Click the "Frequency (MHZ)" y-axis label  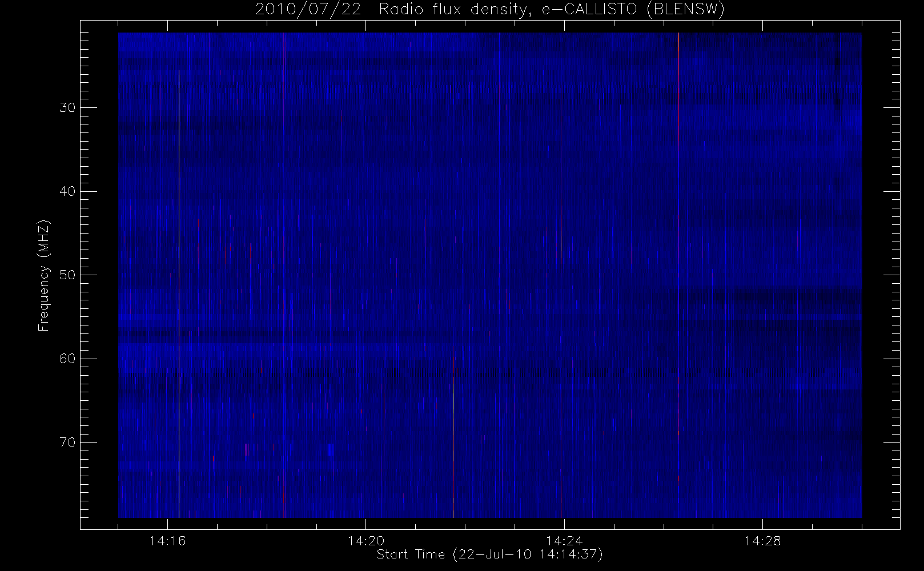click(x=44, y=276)
